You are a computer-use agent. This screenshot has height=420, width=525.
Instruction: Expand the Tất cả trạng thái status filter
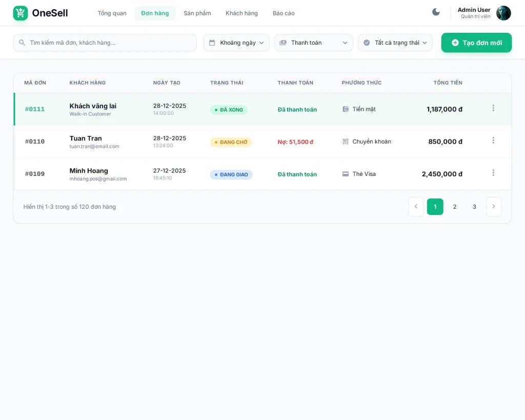tap(395, 43)
